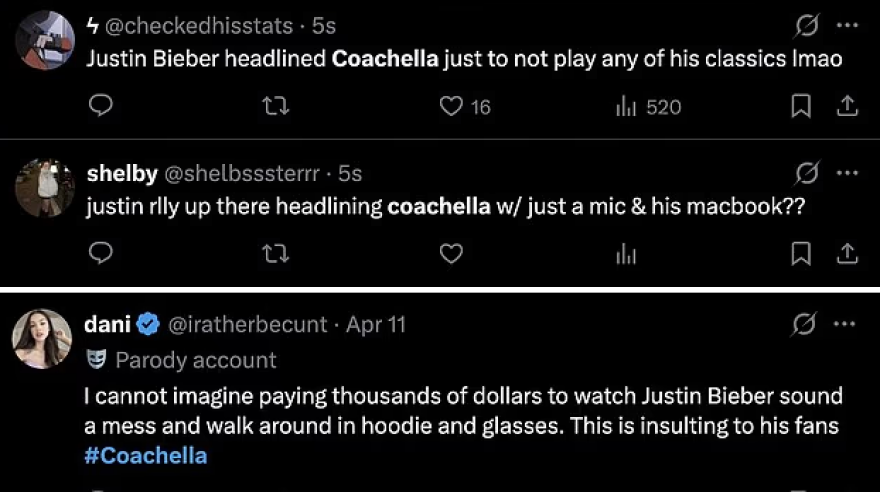Bookmark the checkedhisstats tweet

coord(800,105)
